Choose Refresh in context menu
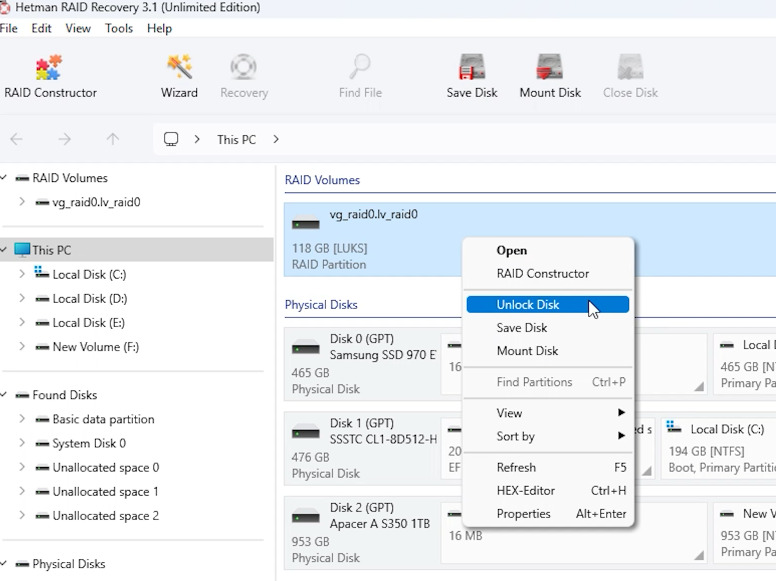776x581 pixels. coord(548,468)
